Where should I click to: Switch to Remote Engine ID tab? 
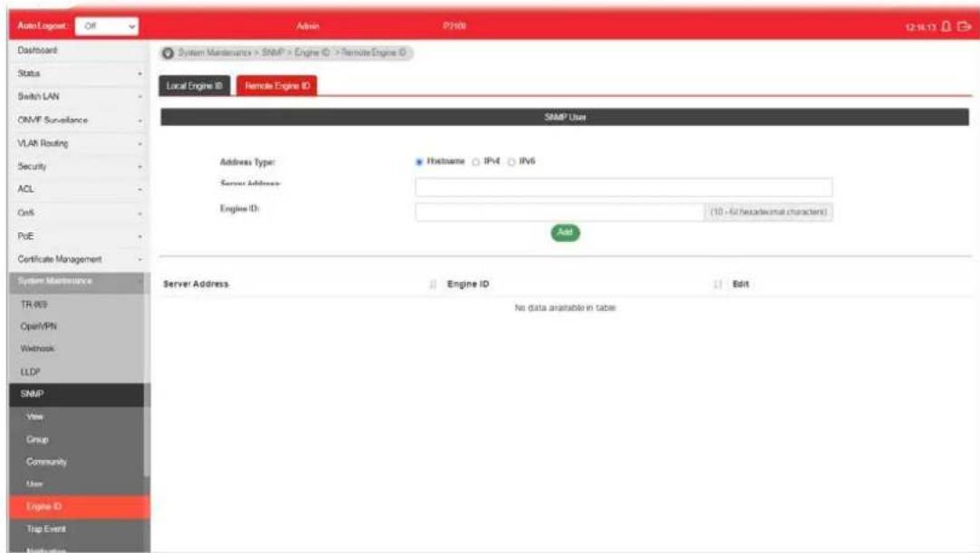coord(277,86)
